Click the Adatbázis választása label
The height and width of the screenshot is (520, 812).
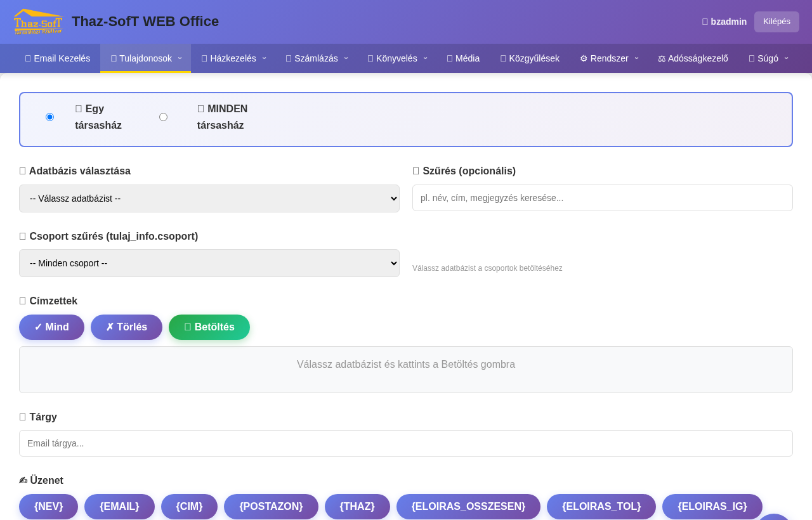75,171
